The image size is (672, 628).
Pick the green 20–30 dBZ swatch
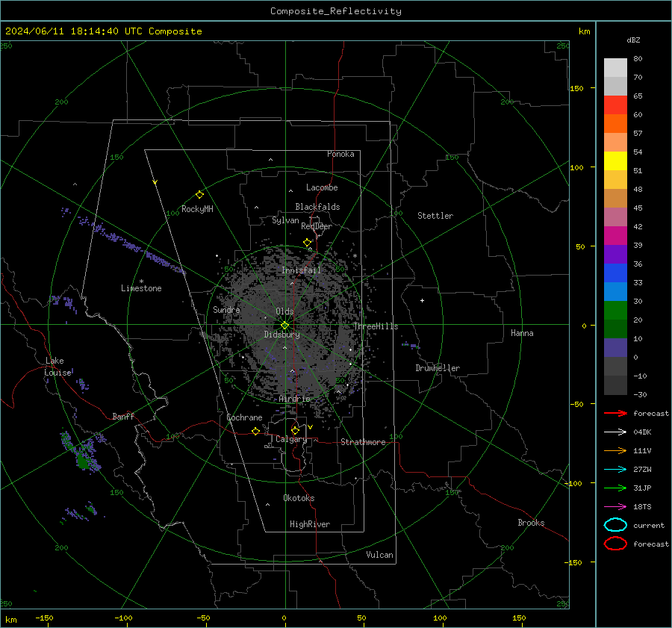click(615, 311)
